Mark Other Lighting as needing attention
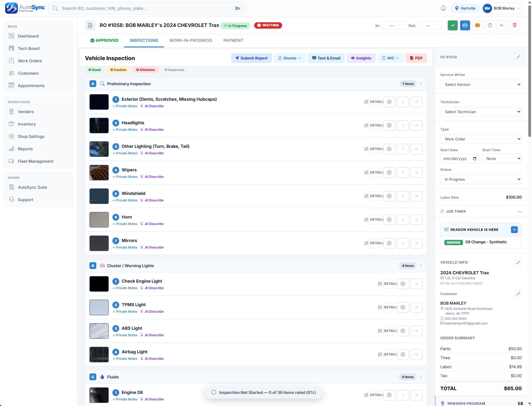 click(x=416, y=149)
